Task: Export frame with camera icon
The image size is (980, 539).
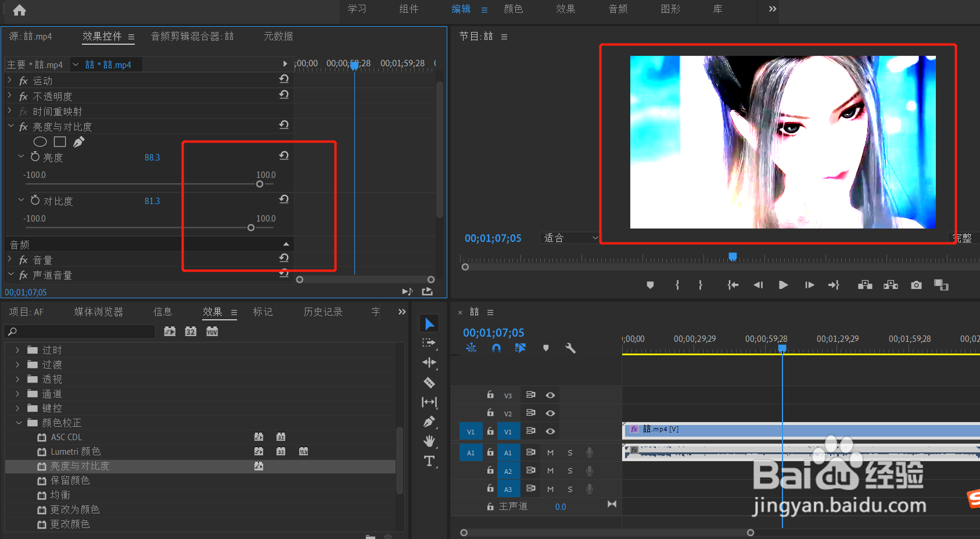Action: coord(916,285)
